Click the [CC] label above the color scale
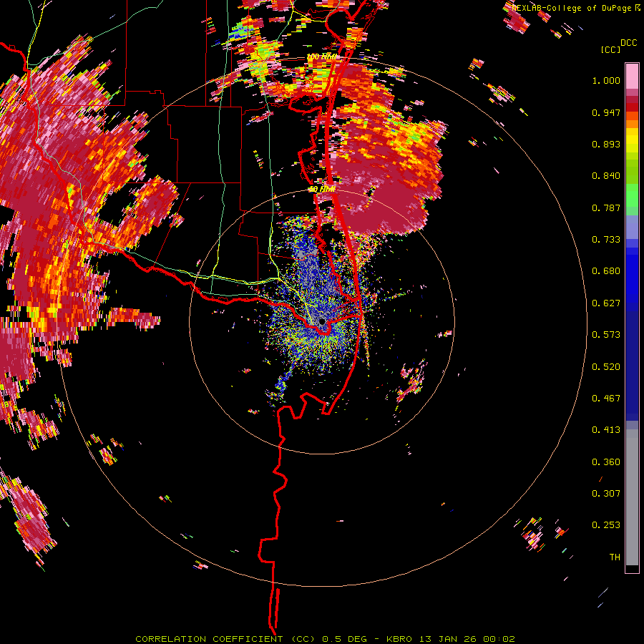 610,49
